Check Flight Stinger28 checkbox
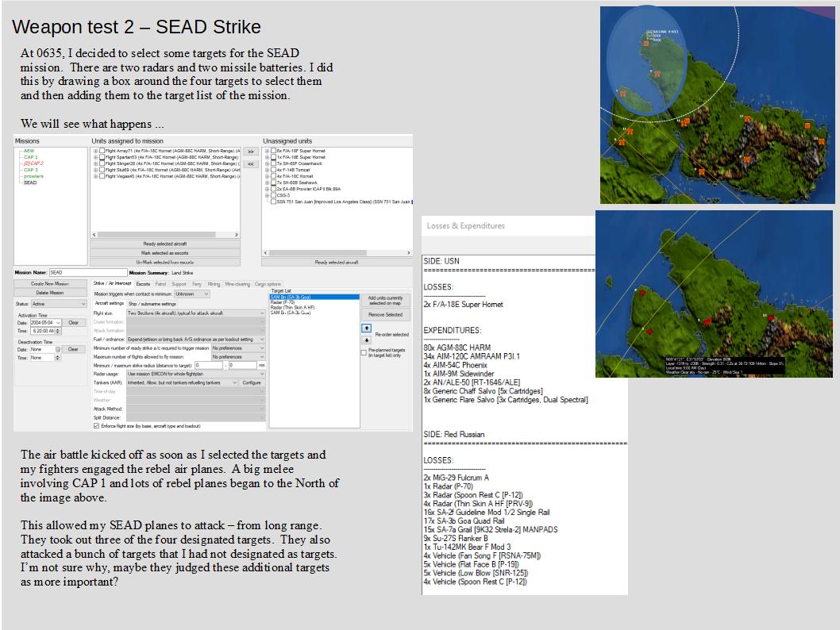Screen dimensions: 840x630 [x=102, y=163]
